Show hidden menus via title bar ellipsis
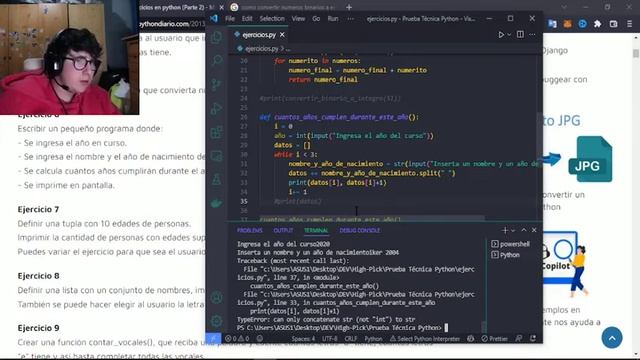 pyautogui.click(x=351, y=19)
